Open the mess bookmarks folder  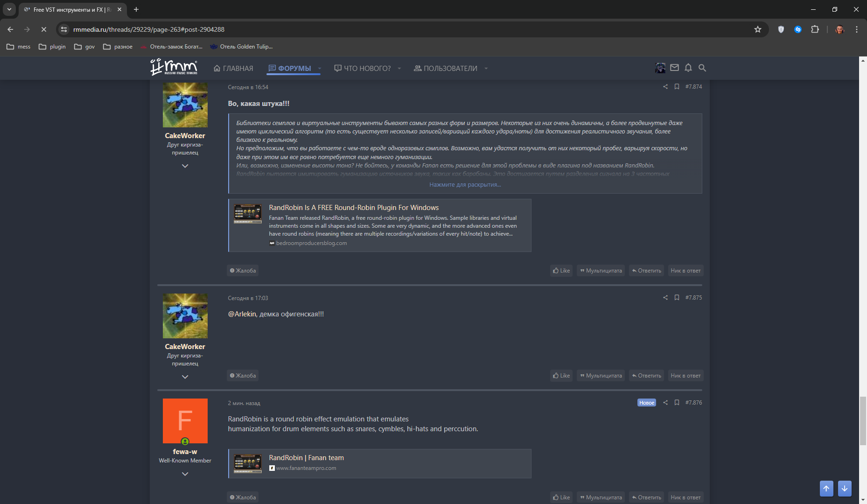point(19,47)
